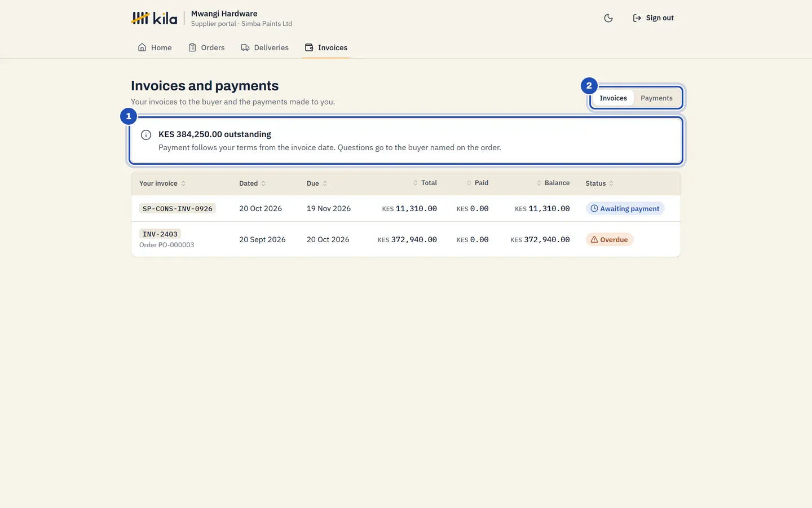
Task: Click the Mwangi Hardware supplier name
Action: click(x=224, y=14)
